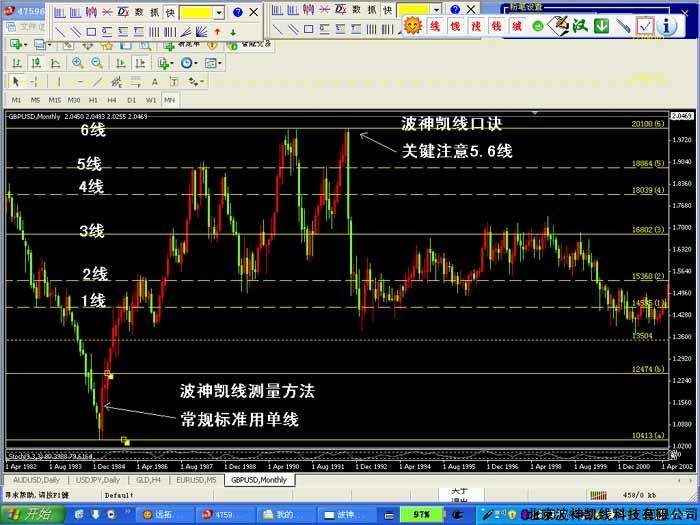The width and height of the screenshot is (700, 525).
Task: Click the green round e icon
Action: click(538, 26)
